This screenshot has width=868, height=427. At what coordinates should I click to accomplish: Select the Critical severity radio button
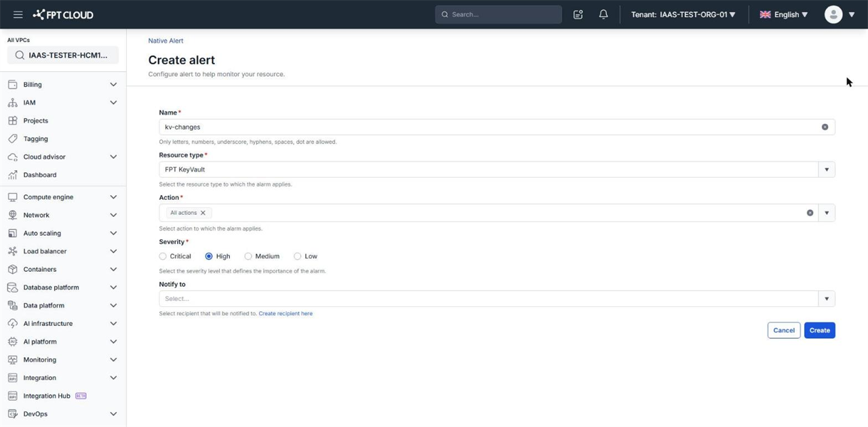point(163,256)
